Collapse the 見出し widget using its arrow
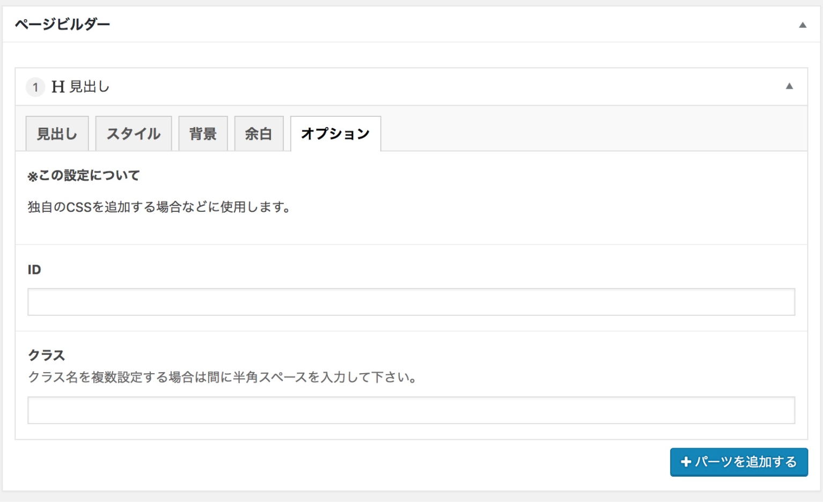Screen dimensions: 823x504 [789, 86]
